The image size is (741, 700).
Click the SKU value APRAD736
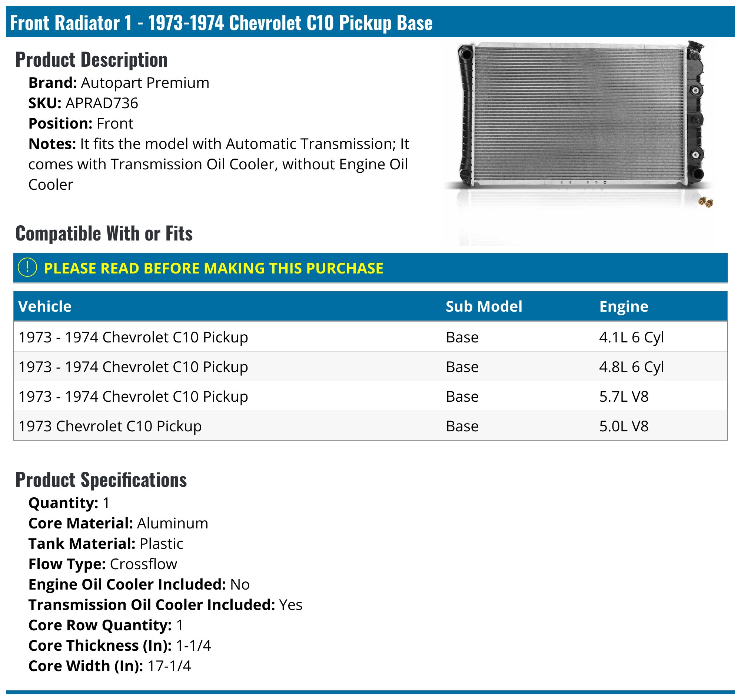pyautogui.click(x=102, y=103)
